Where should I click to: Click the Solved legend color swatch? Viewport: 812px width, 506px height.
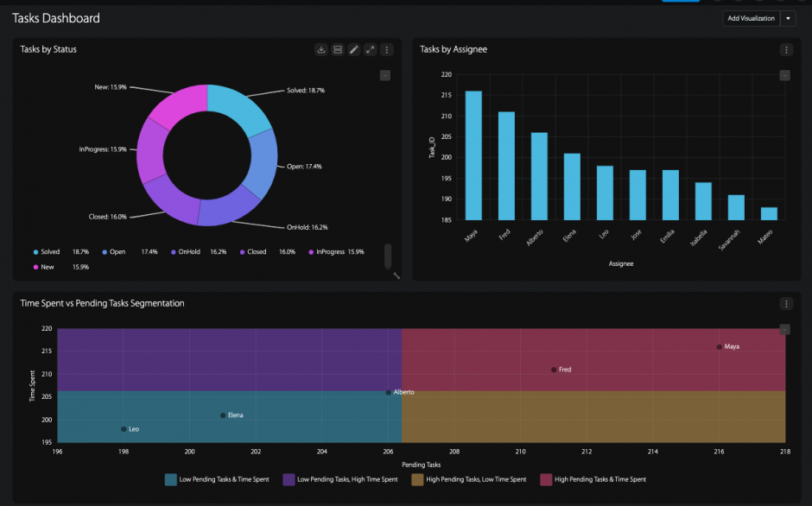(x=35, y=251)
